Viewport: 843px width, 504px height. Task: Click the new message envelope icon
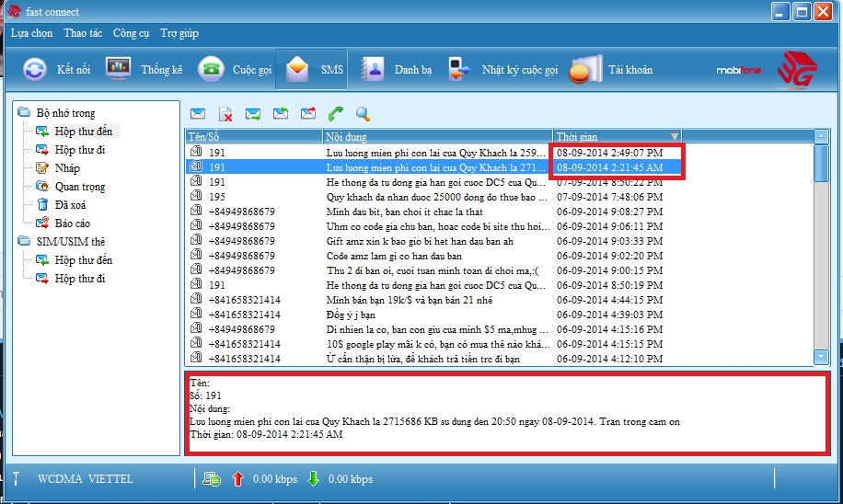click(x=198, y=114)
